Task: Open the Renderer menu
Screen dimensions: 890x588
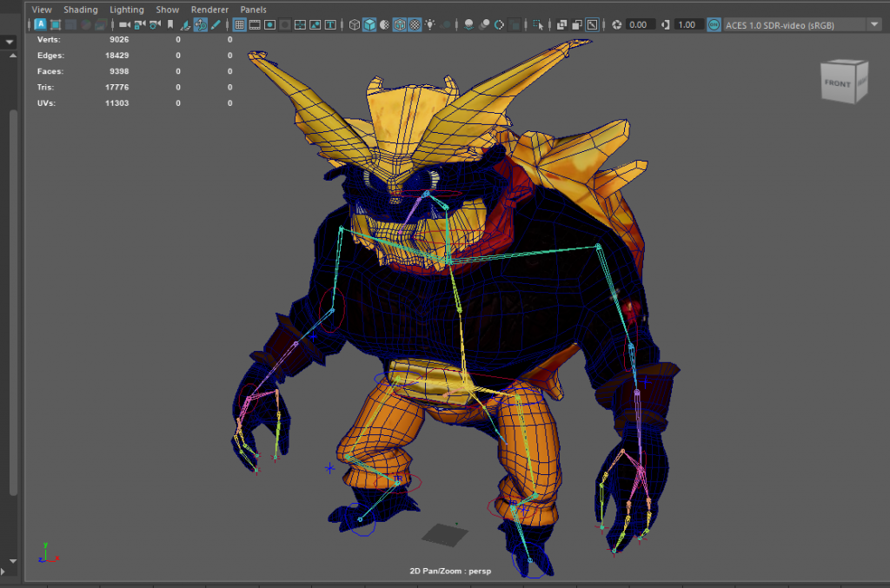Action: 209,10
